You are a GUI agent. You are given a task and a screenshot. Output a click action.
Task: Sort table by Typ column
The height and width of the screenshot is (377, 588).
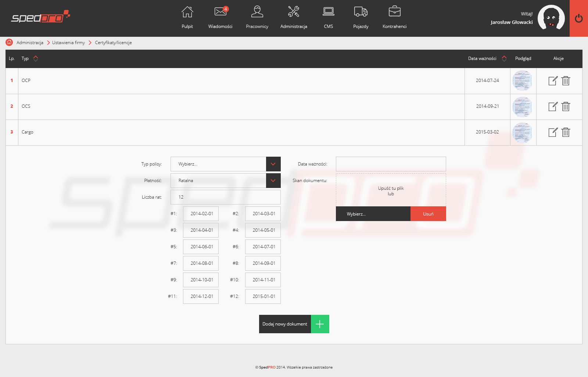[x=36, y=58]
